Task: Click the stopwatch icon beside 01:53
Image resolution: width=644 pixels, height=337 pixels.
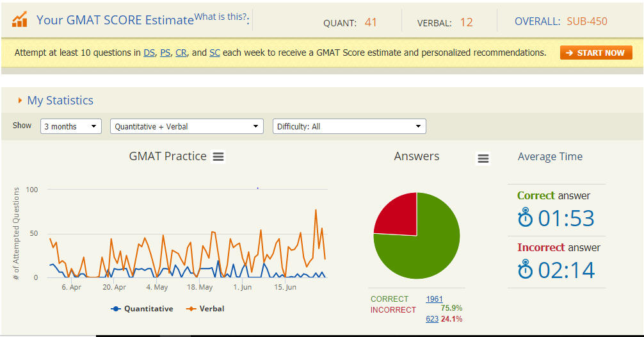Action: (525, 218)
